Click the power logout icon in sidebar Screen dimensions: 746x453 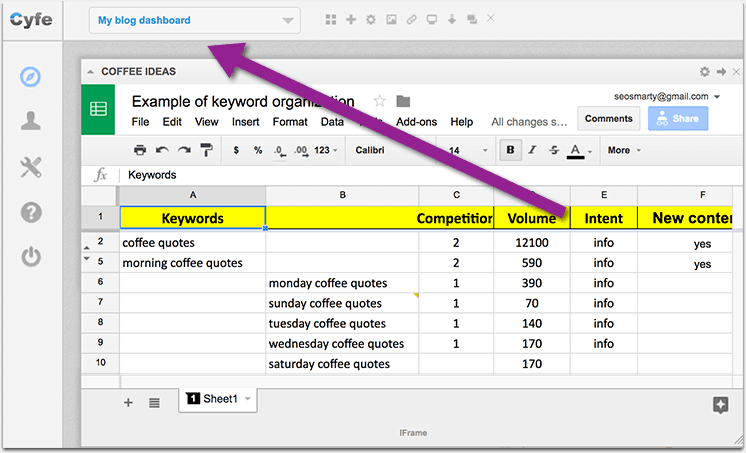pos(31,257)
